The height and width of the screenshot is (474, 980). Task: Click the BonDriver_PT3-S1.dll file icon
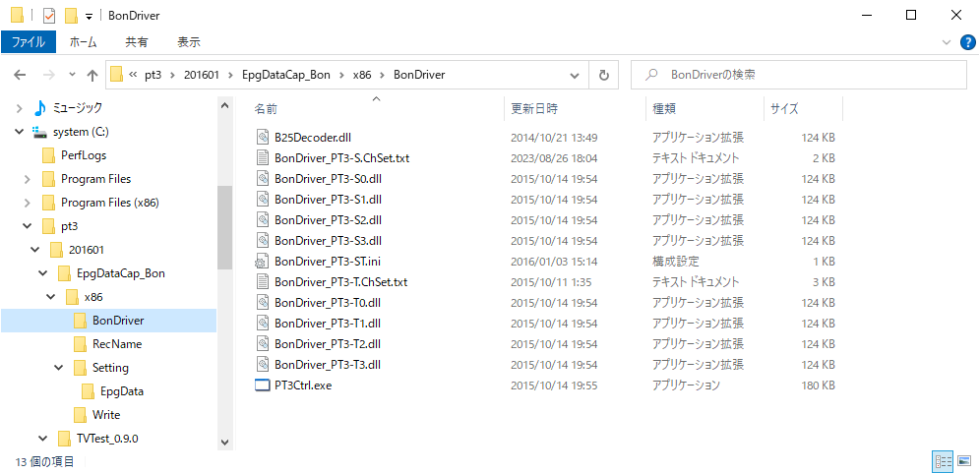pyautogui.click(x=263, y=200)
